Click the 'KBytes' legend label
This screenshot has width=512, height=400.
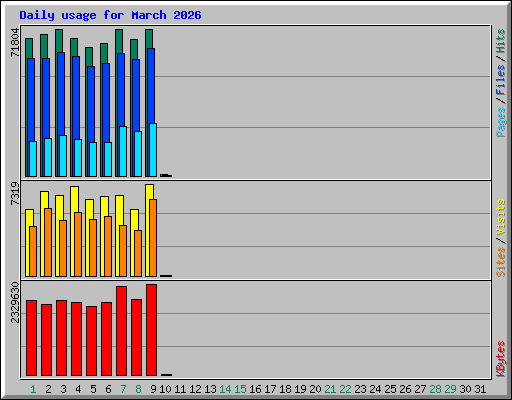point(501,359)
